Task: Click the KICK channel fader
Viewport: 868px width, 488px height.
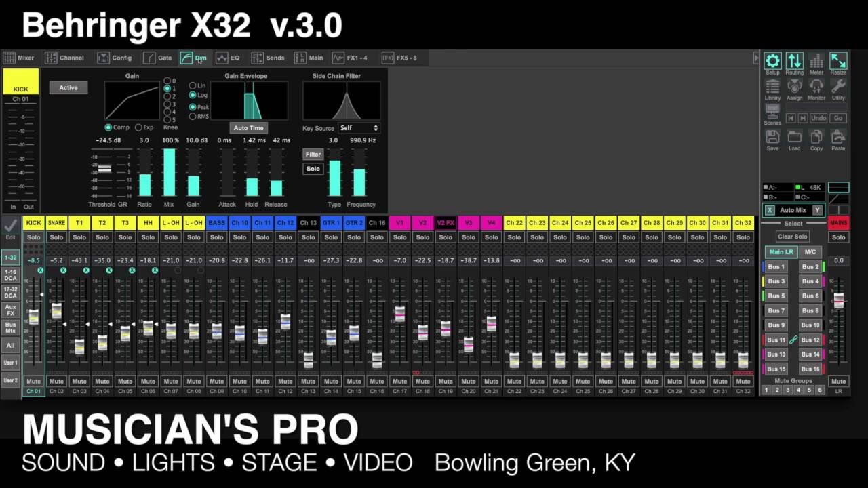Action: (33, 317)
